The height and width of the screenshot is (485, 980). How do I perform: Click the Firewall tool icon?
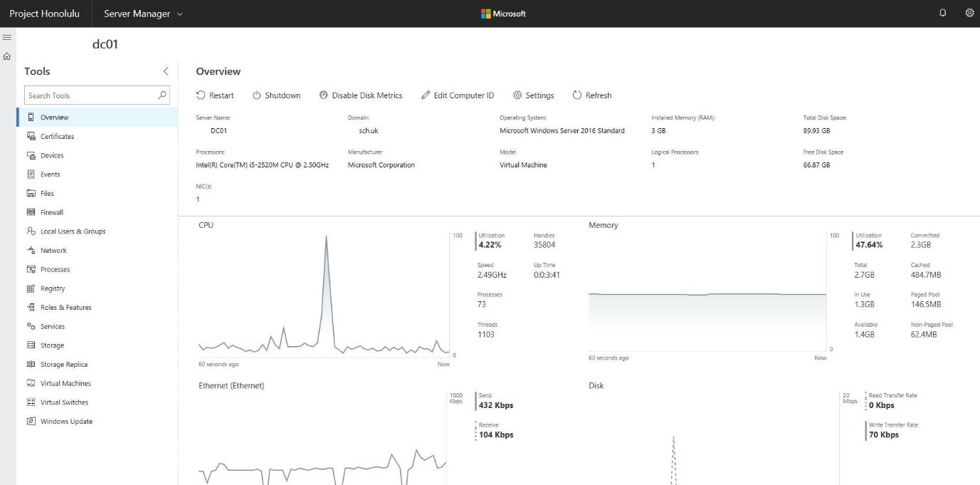tap(31, 212)
